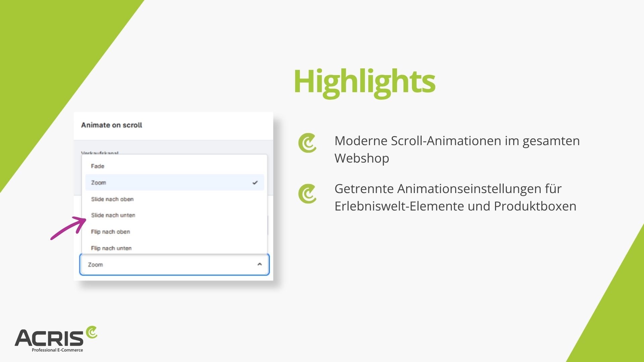This screenshot has height=362, width=644.
Task: Select "Slide nach oben" from the list
Action: (x=112, y=199)
